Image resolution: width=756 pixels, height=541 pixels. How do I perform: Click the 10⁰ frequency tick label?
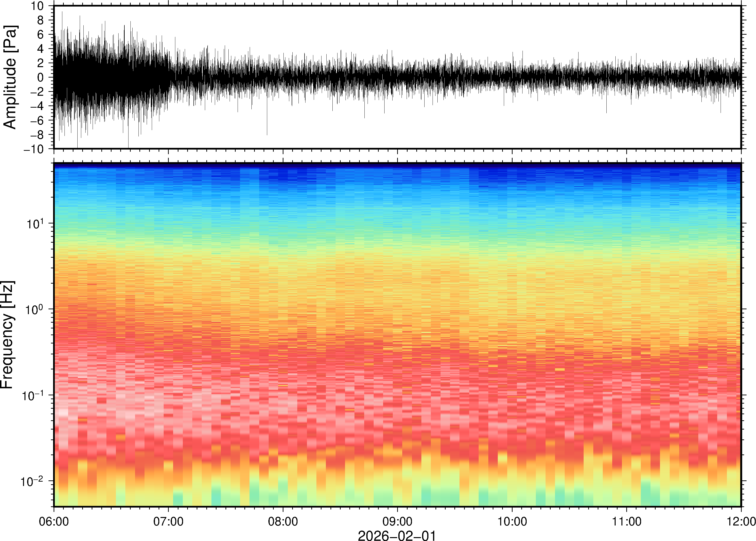pos(35,309)
